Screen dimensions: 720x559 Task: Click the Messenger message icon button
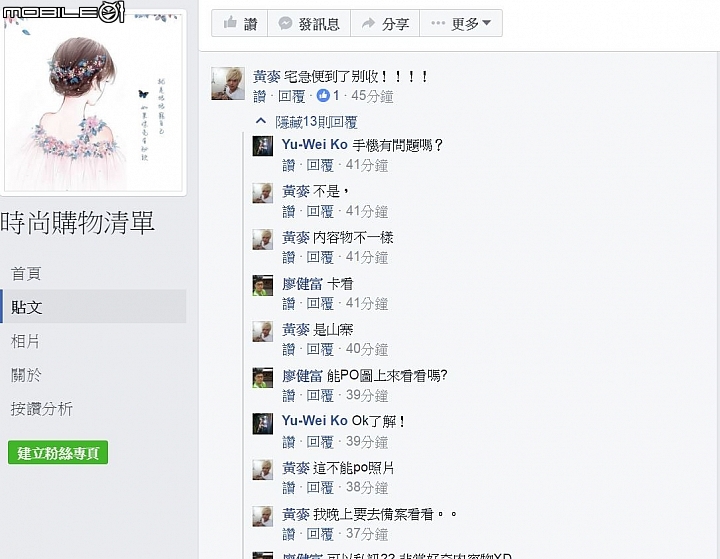285,23
